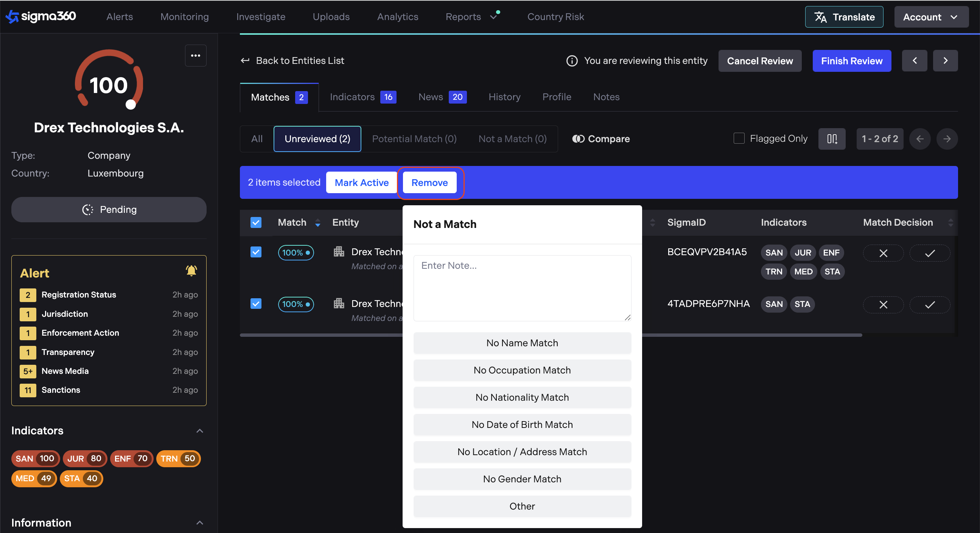Click the Finish Review button

(x=851, y=61)
